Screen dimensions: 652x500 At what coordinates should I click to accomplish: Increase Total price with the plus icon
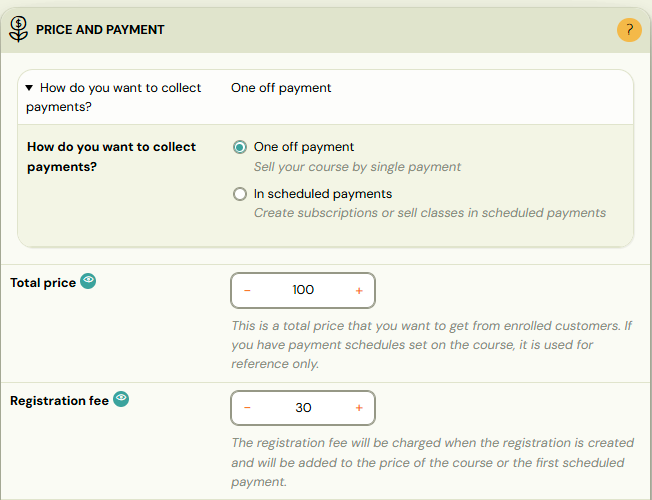point(359,290)
